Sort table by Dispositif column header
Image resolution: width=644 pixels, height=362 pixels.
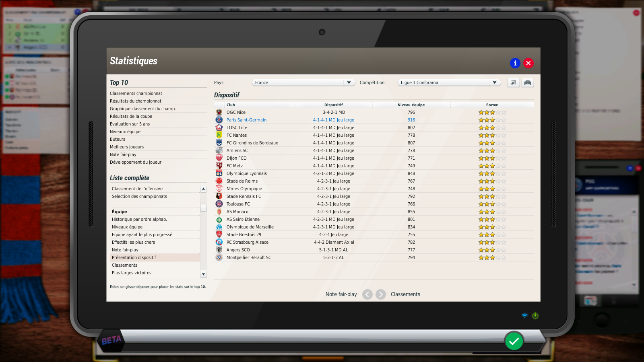click(334, 105)
